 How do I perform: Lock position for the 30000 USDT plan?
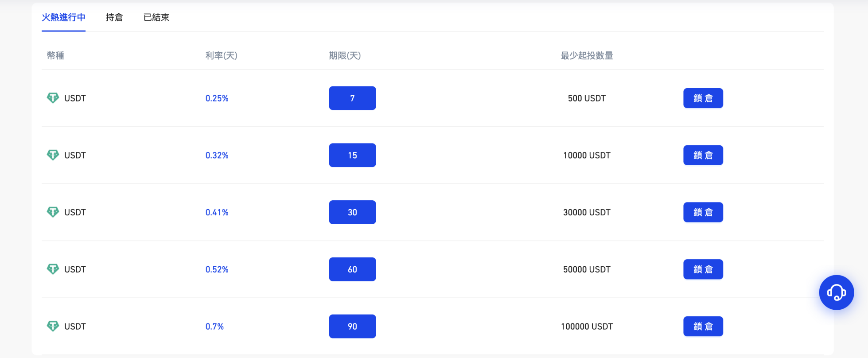click(703, 212)
